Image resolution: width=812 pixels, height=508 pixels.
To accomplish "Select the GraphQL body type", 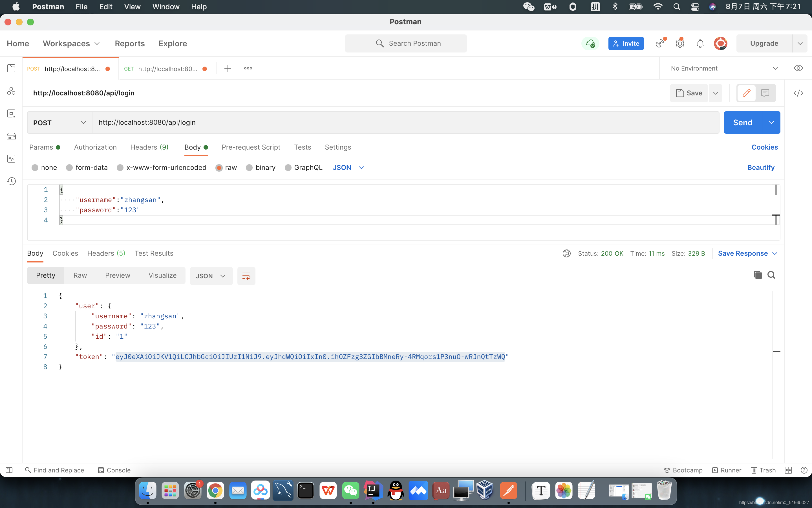I will click(x=288, y=168).
